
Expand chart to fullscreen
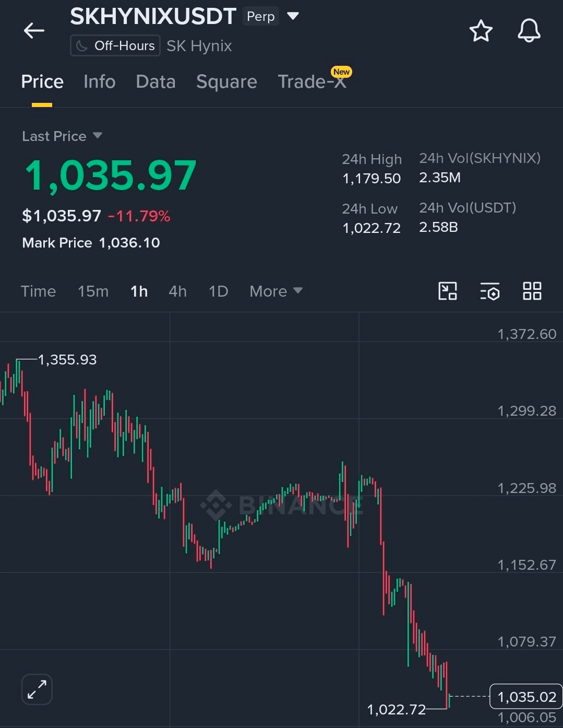pyautogui.click(x=37, y=689)
